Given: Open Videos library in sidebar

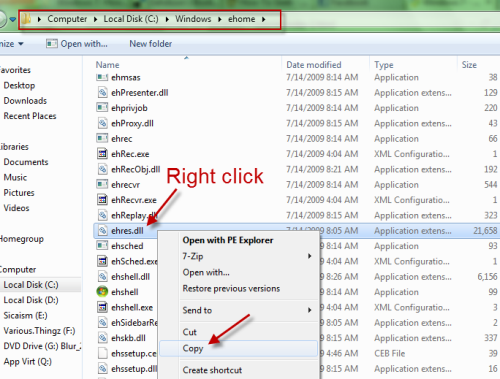Looking at the screenshot, I should pyautogui.click(x=16, y=208).
